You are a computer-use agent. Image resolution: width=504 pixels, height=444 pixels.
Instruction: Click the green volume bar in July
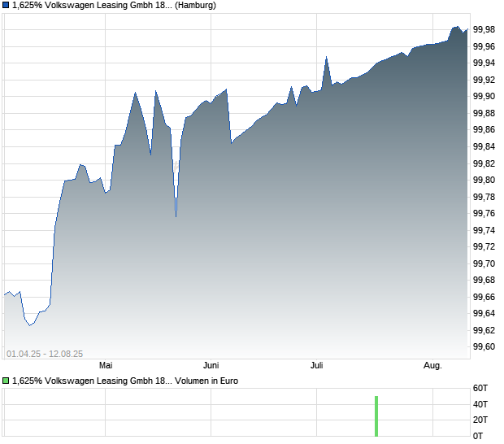(376, 416)
